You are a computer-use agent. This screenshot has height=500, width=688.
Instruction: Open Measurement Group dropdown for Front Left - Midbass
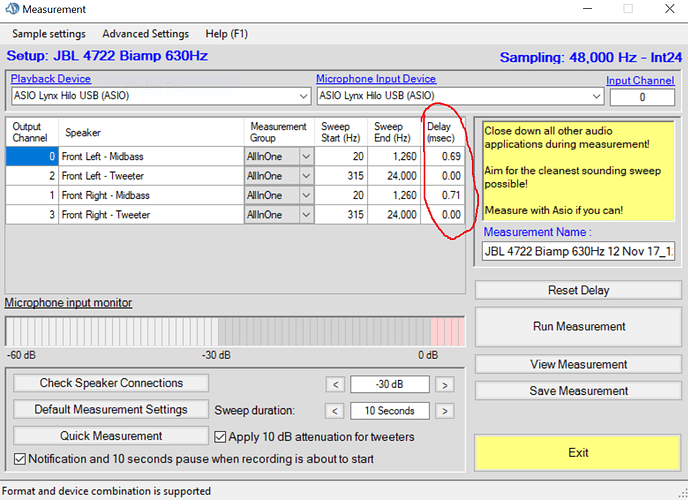[x=305, y=156]
